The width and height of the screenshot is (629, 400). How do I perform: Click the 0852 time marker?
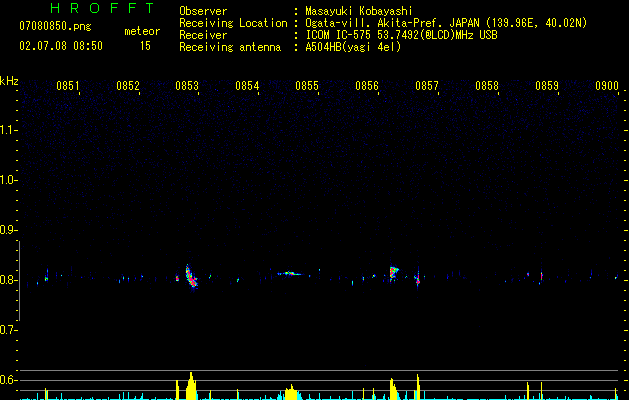click(128, 86)
